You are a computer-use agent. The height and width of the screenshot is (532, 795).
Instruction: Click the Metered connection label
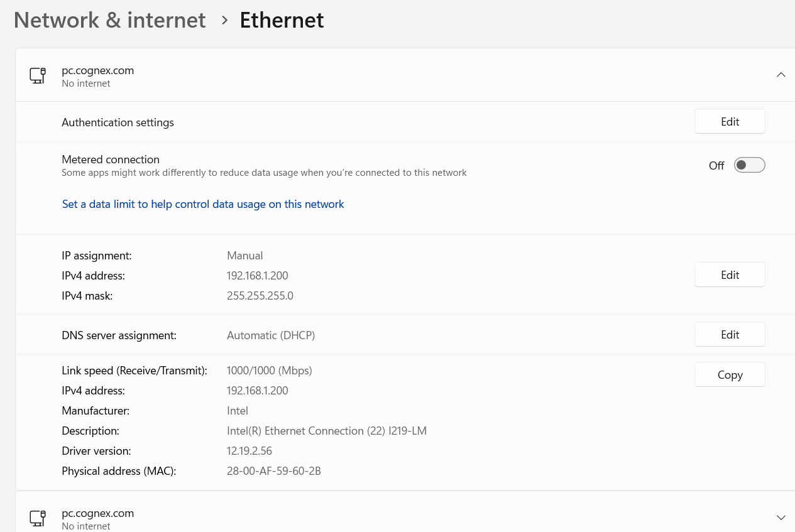(111, 160)
